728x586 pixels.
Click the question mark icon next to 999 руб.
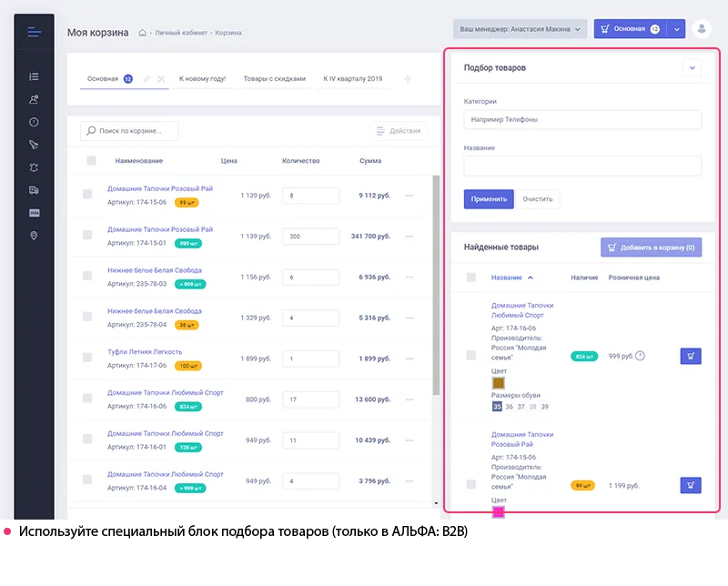tap(640, 356)
